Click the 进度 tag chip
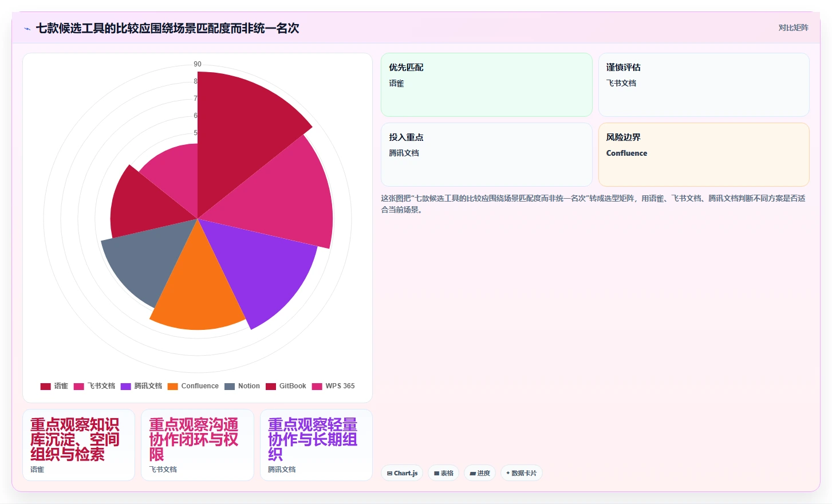This screenshot has width=832, height=504. 480,473
